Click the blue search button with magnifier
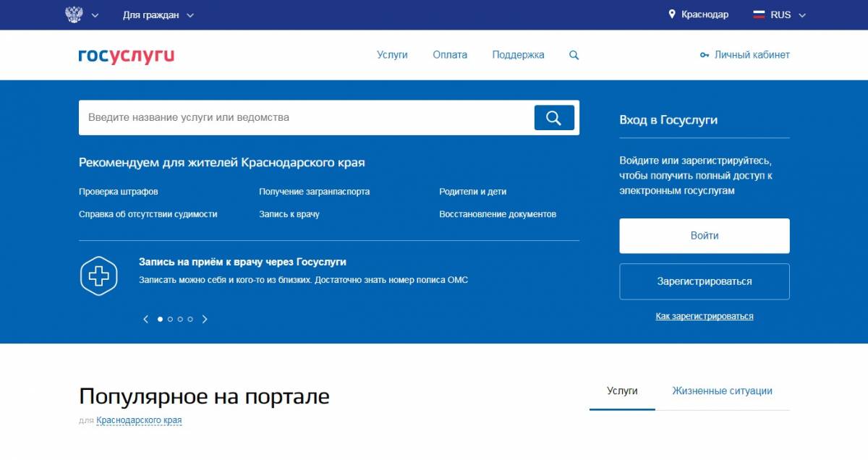The image size is (868, 460). pos(554,118)
